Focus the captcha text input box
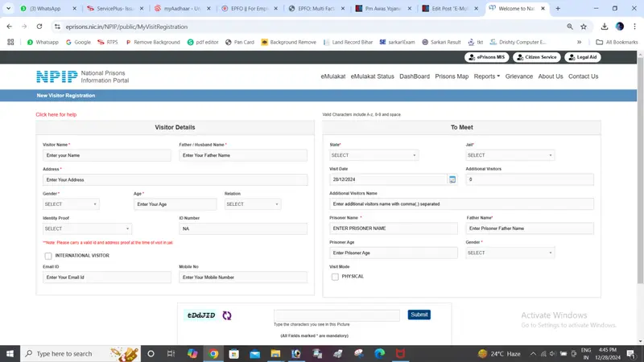This screenshot has width=644, height=362. (336, 315)
